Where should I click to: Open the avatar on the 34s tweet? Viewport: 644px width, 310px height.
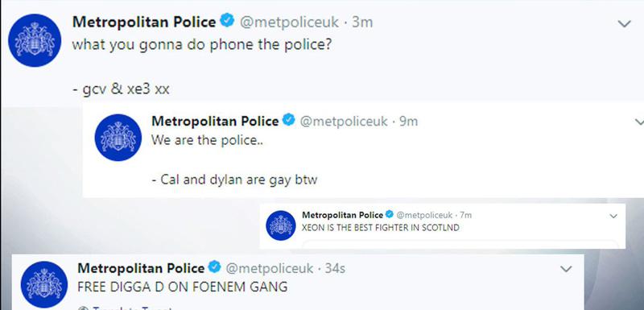[44, 284]
